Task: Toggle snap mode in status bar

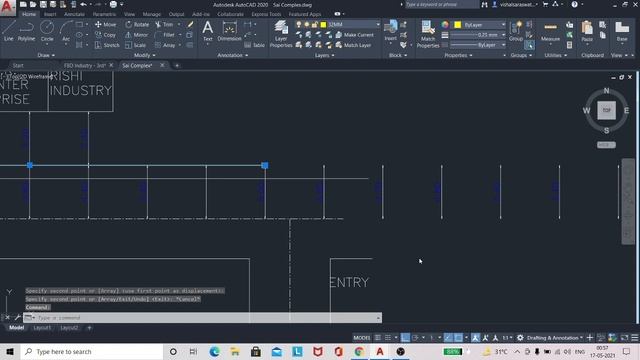Action: coord(388,338)
